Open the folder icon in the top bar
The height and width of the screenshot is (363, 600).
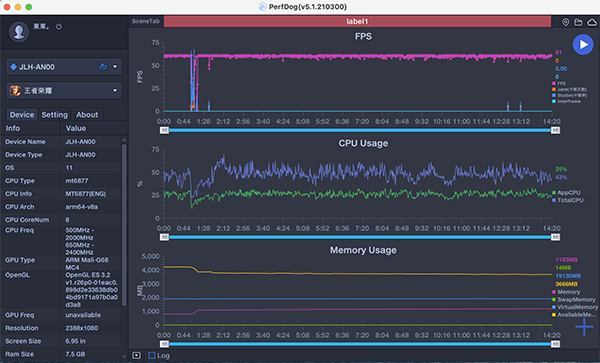578,22
